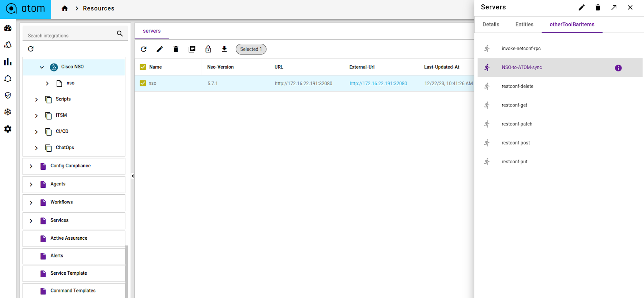
Task: Expand the ITSM folder
Action: [36, 115]
